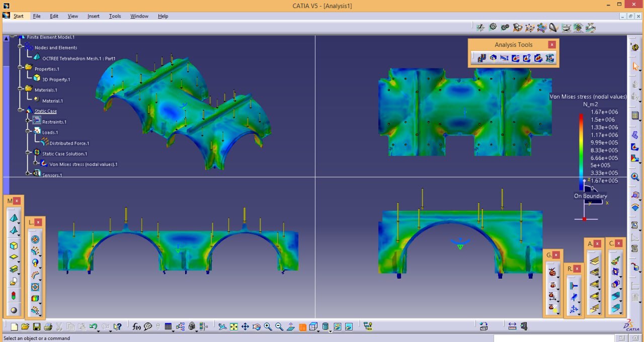Click the Save icon in bottom toolbar

37,327
